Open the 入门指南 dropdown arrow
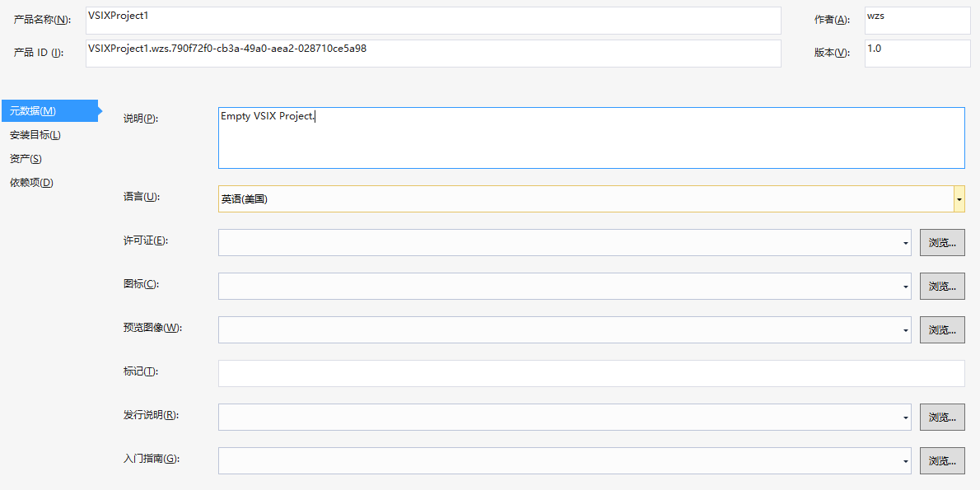Screen dimensions: 980x490 coord(905,461)
